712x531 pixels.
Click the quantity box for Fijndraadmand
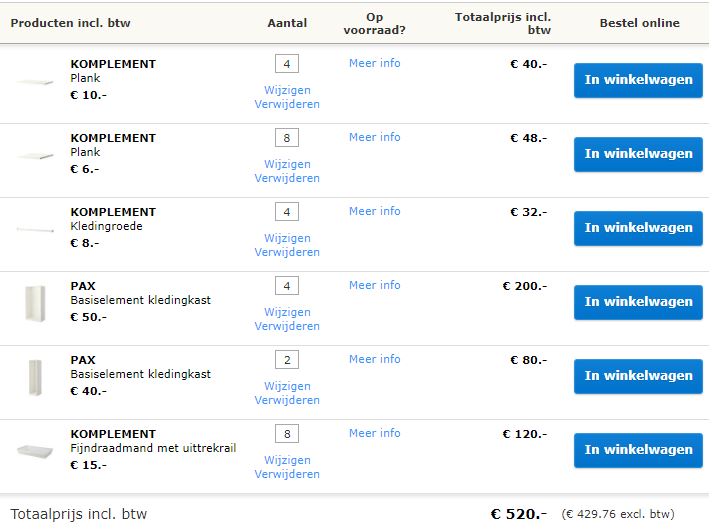point(287,435)
